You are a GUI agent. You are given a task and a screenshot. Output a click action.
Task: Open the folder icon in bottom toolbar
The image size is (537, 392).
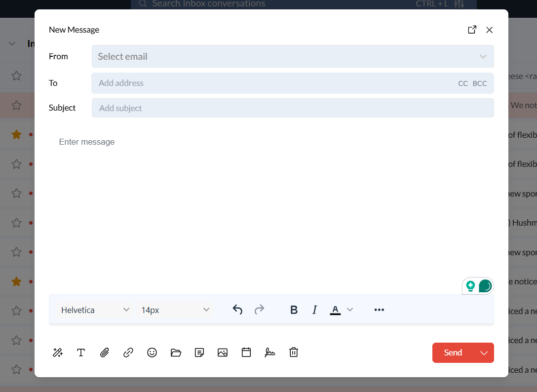176,353
